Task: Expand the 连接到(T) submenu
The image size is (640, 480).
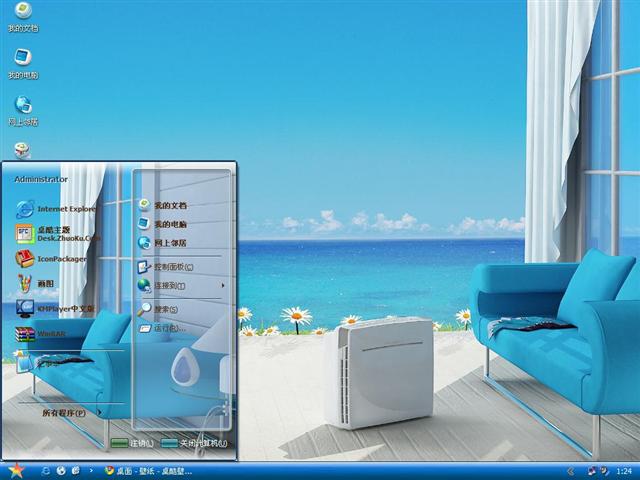Action: click(x=181, y=286)
